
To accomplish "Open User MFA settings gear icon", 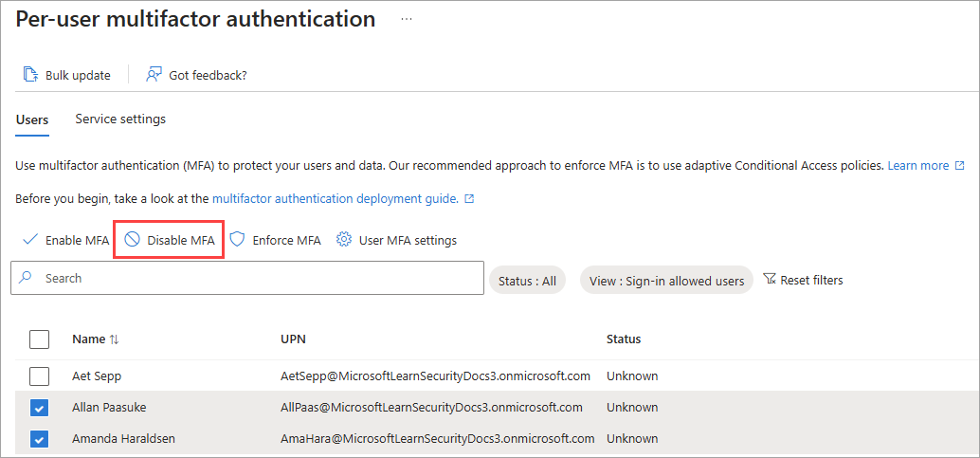I will tap(344, 240).
